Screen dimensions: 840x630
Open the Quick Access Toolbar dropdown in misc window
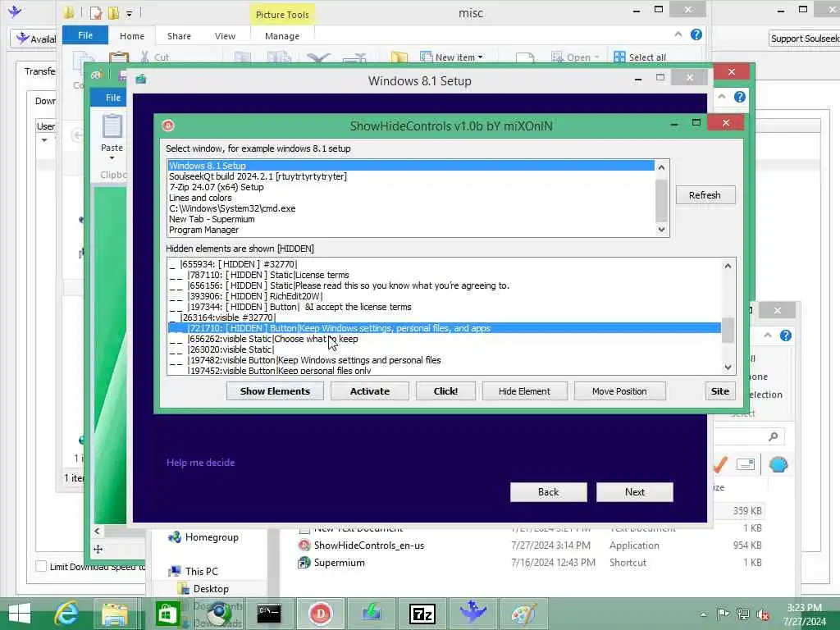point(129,14)
